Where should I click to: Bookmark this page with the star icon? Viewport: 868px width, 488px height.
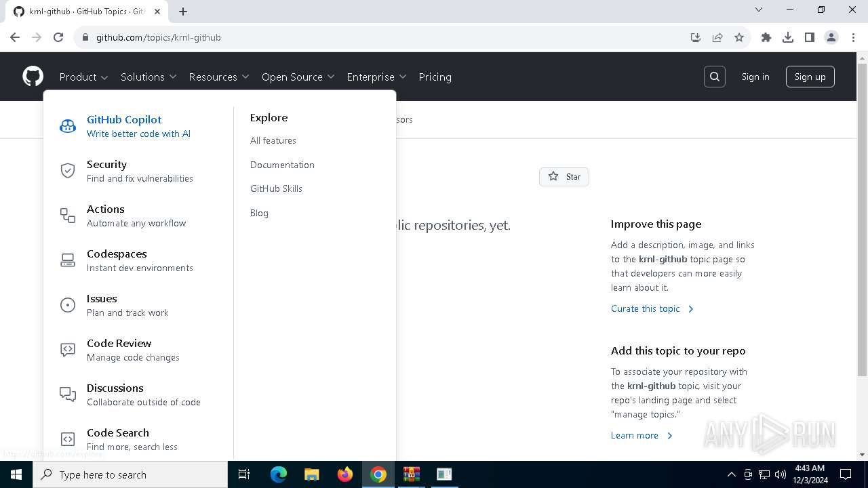739,37
